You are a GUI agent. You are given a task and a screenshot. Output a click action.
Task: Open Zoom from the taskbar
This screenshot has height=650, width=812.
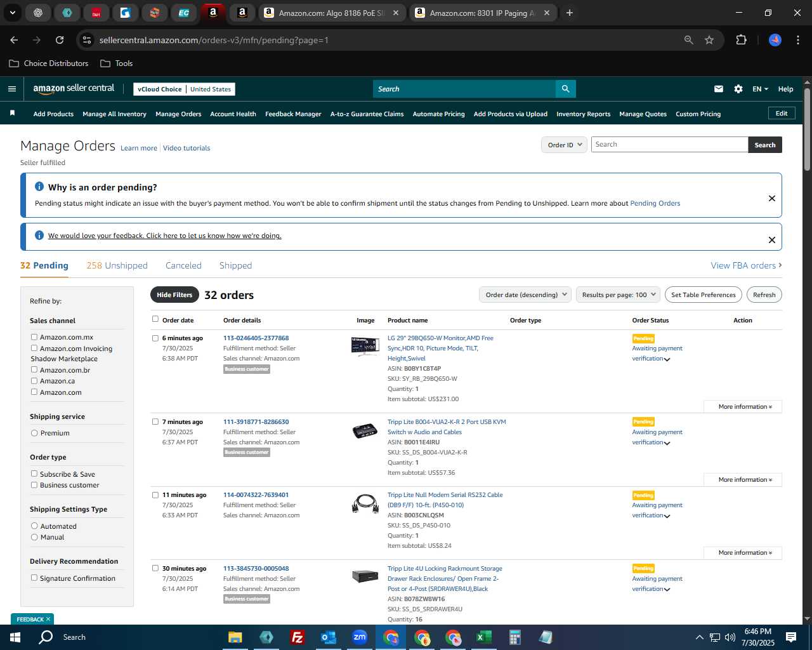pos(360,637)
